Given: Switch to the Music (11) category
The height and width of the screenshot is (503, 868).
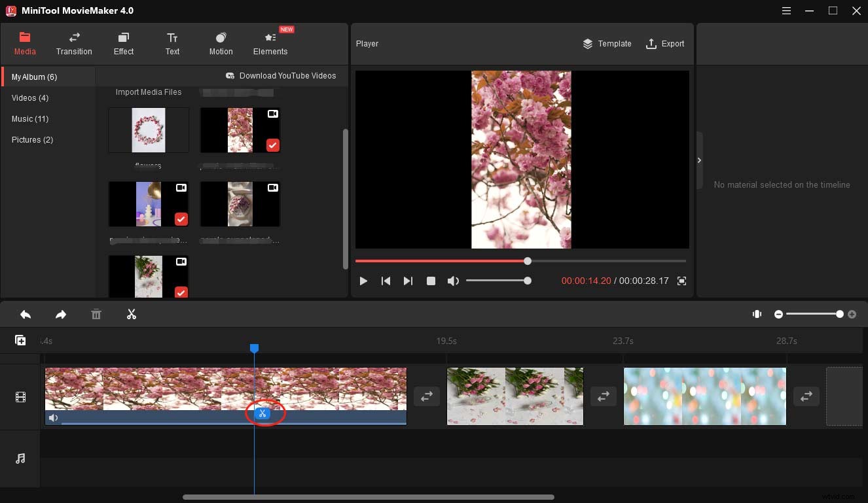Looking at the screenshot, I should [x=30, y=118].
